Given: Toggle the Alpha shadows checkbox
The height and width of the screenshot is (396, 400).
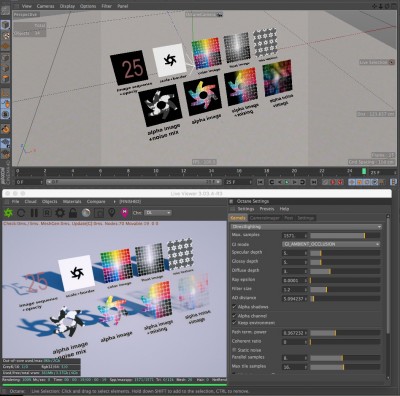Looking at the screenshot, I should point(234,307).
